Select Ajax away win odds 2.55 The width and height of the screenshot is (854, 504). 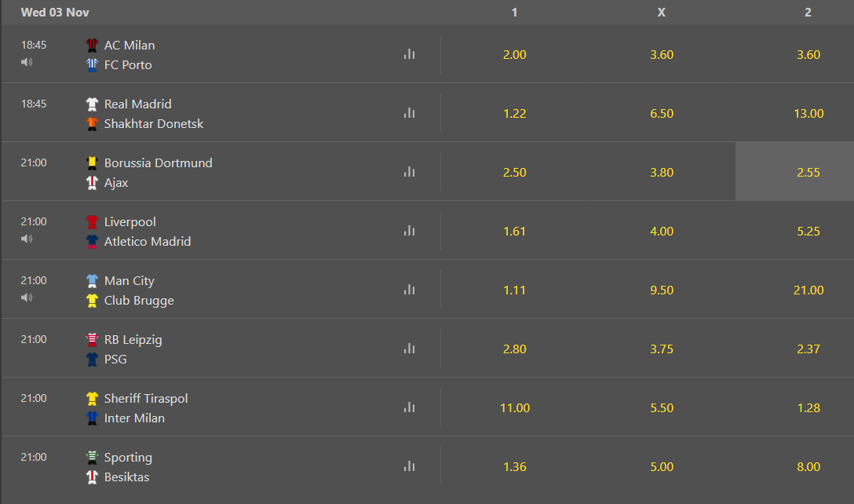click(808, 173)
